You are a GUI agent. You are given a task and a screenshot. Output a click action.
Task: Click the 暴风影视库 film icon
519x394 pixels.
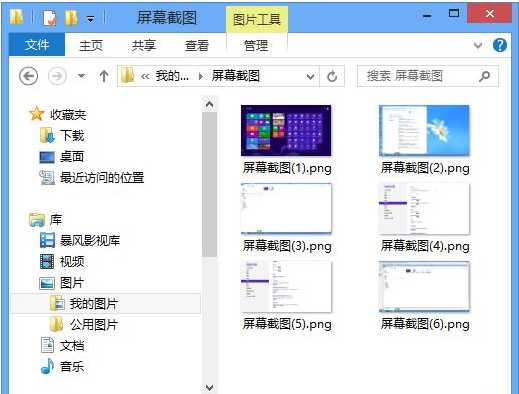click(47, 240)
